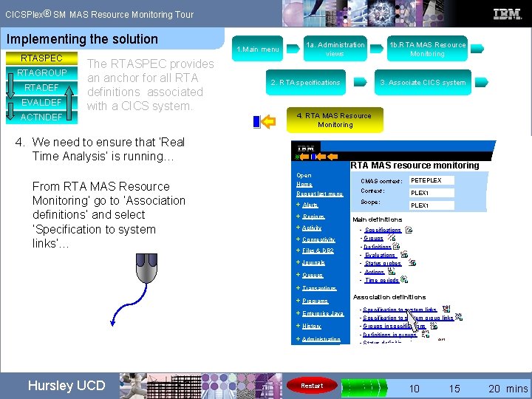Open the Time periods link
532x399 pixels.
click(382, 280)
